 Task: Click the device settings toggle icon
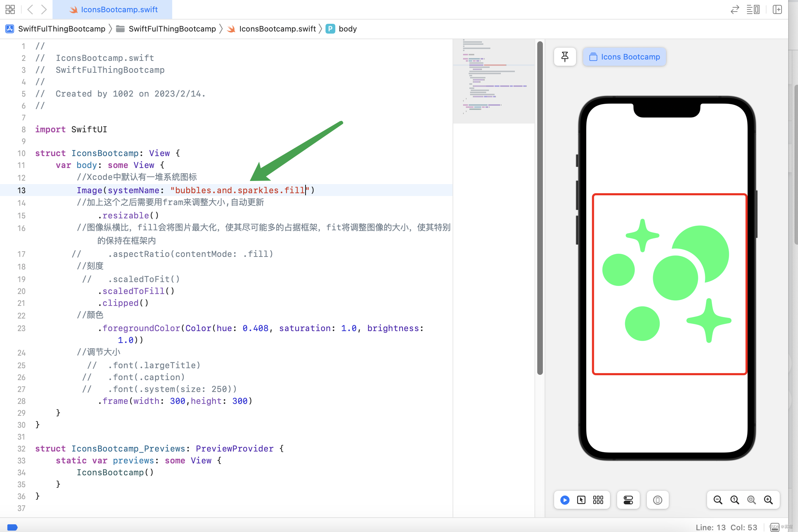coord(628,500)
